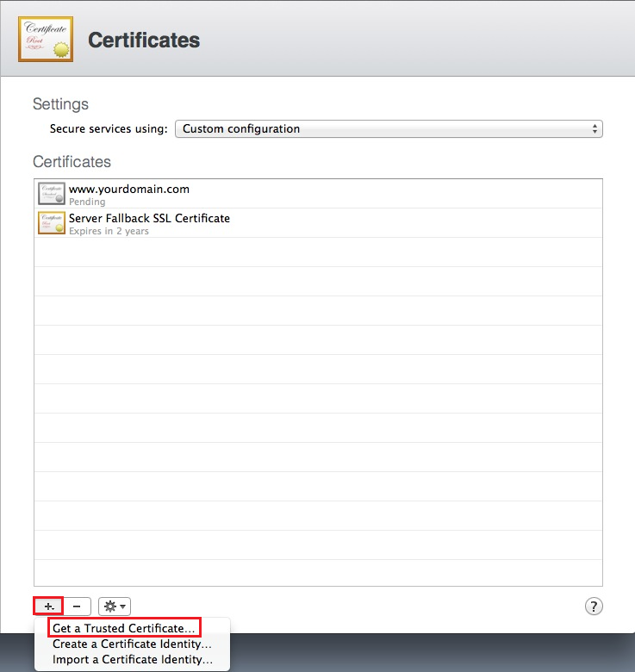Choose "Get a Trusted Certificate..."
Viewport: 635px width, 672px height.
click(124, 628)
